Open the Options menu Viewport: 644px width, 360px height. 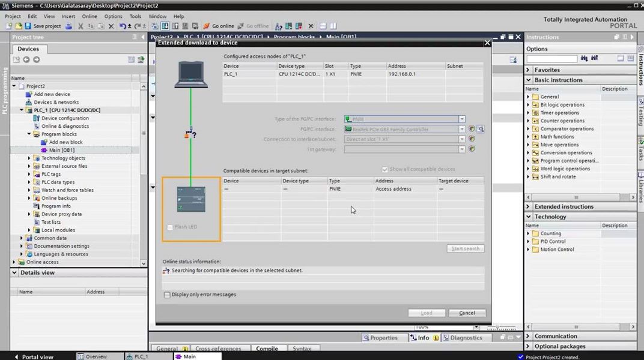113,16
